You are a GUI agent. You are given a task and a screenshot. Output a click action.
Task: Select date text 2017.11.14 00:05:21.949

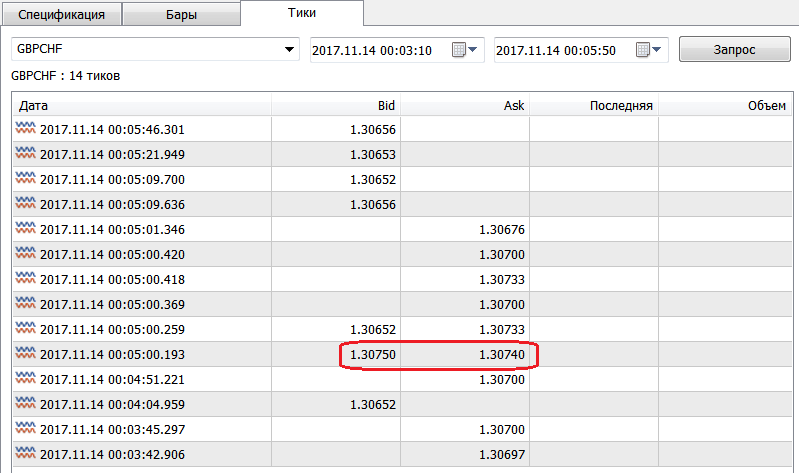(x=112, y=154)
